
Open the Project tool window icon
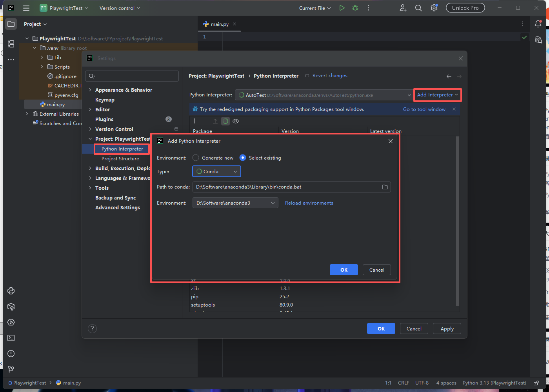pyautogui.click(x=11, y=24)
